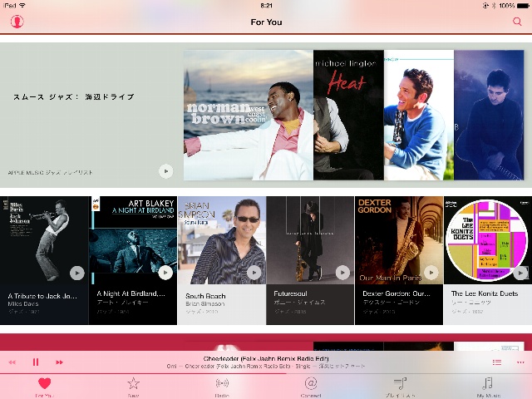Select 'A Tribute to Jack Jo...' title text
This screenshot has width=532, height=399.
click(x=42, y=296)
